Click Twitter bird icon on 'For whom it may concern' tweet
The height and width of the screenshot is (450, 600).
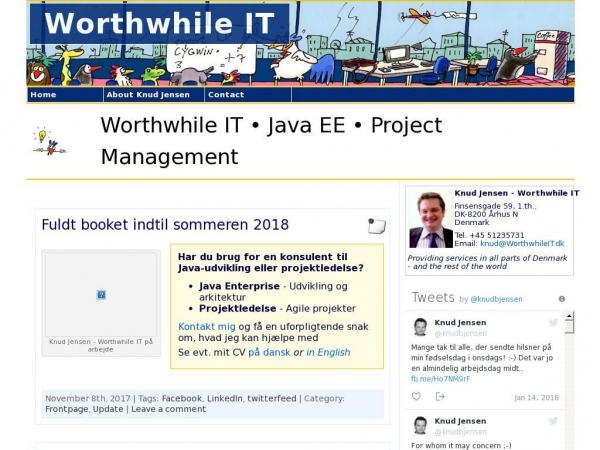(x=553, y=421)
